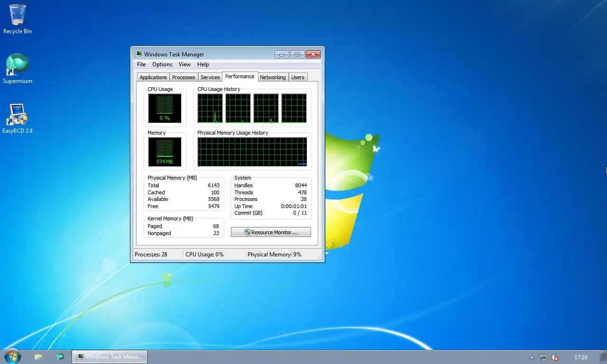Screen dimensions: 607x364
Task: Click the third CPU Usage History graph
Action: 266,108
